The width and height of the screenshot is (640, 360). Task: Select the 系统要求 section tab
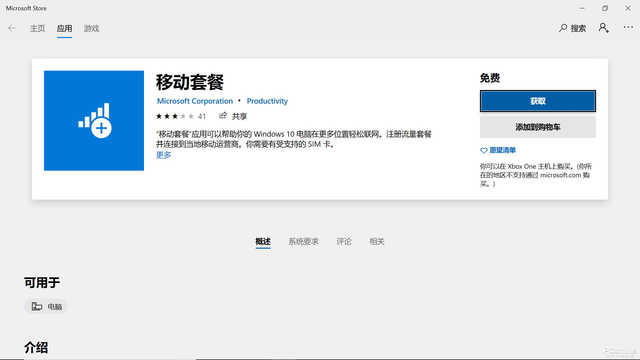point(303,241)
